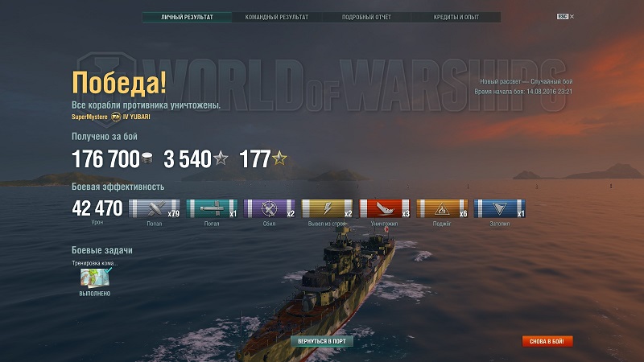Click the SuperMystere player name
The image size is (644, 362).
tap(89, 117)
